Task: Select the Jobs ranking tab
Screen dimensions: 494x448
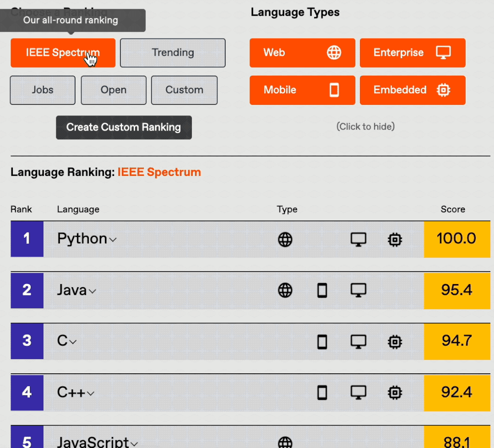Action: [x=42, y=90]
